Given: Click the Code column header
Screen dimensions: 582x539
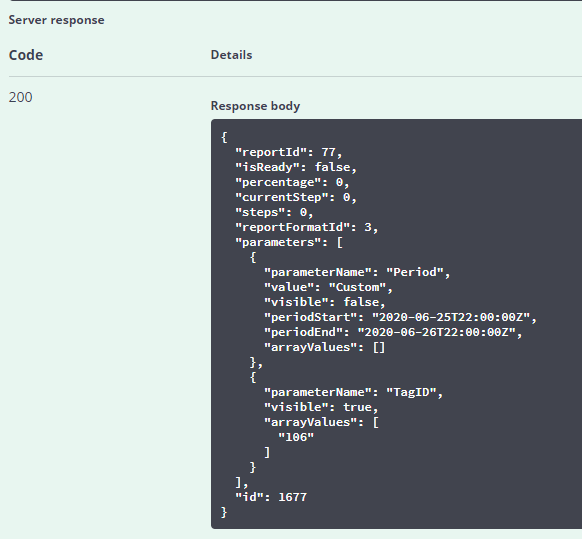Looking at the screenshot, I should [26, 55].
